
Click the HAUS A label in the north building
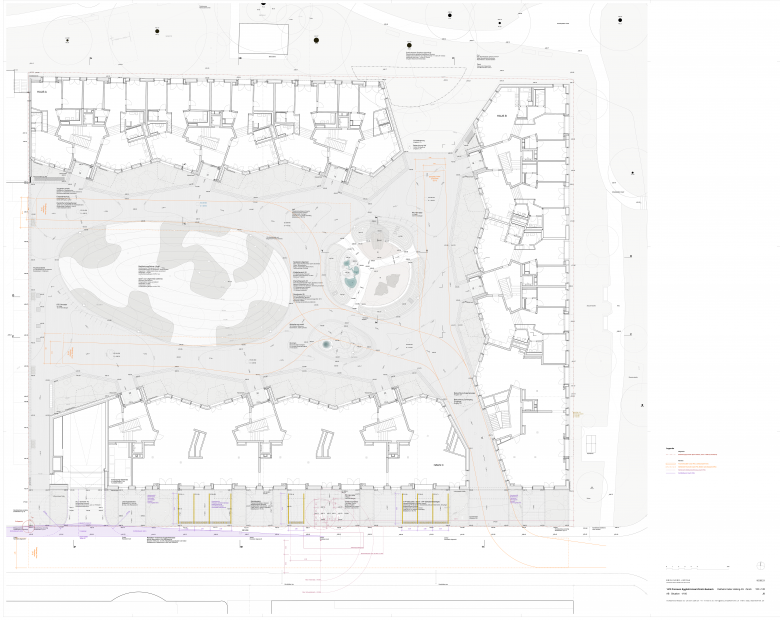point(42,91)
